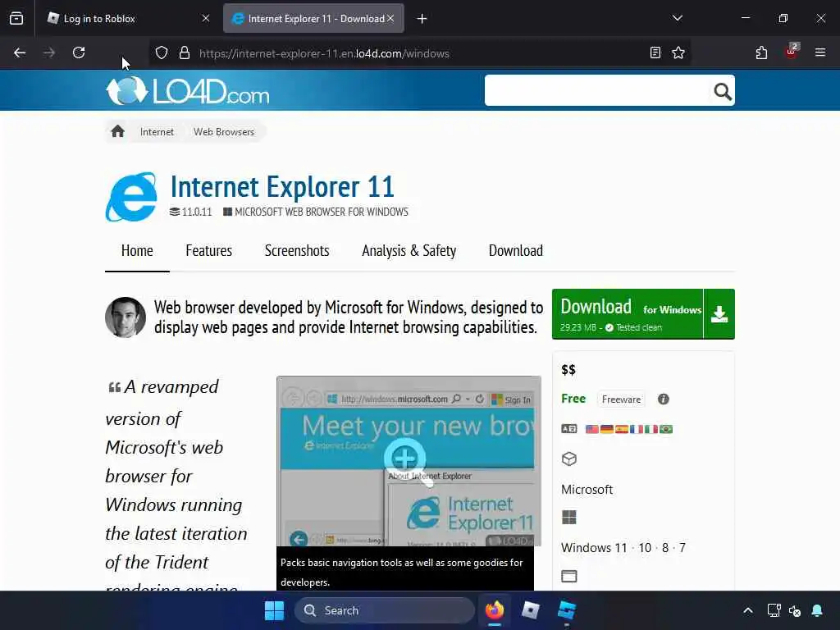Open the Web Browsers breadcrumb link

pos(224,132)
